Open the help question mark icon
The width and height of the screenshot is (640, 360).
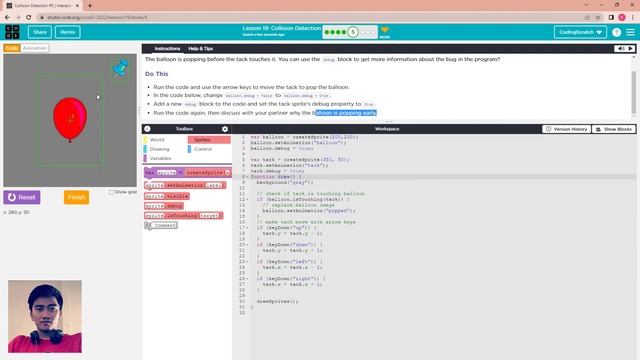click(x=616, y=32)
